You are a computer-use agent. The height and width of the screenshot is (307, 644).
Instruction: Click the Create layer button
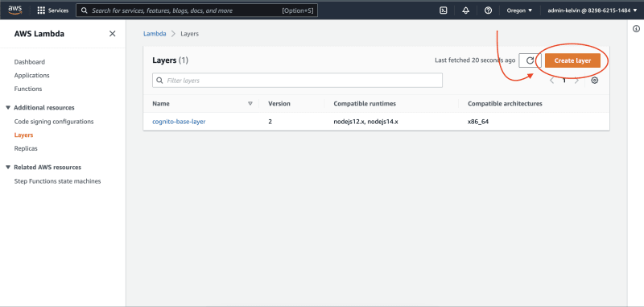(x=572, y=60)
